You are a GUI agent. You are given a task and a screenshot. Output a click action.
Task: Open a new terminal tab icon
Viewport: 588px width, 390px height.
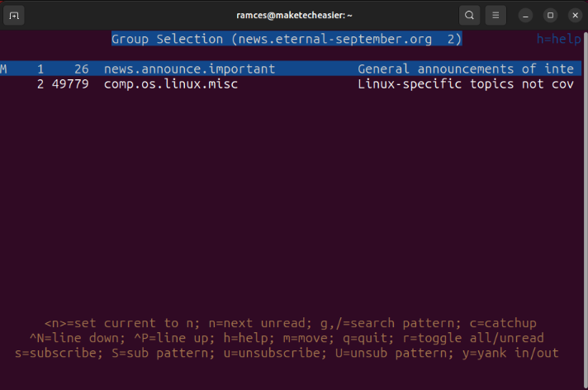pyautogui.click(x=14, y=16)
